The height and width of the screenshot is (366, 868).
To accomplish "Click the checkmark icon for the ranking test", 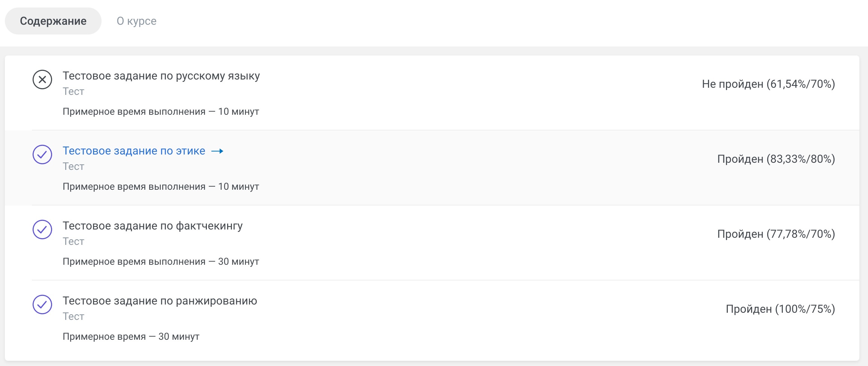I will pos(42,304).
